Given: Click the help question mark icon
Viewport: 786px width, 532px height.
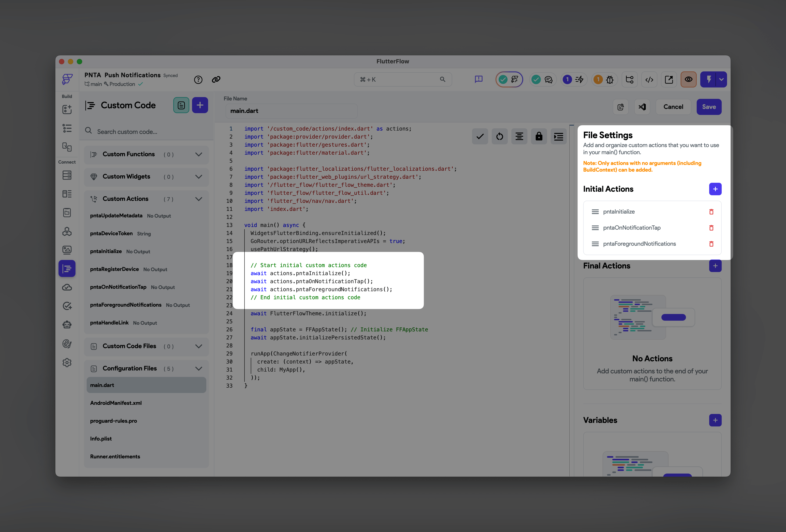Looking at the screenshot, I should [198, 79].
